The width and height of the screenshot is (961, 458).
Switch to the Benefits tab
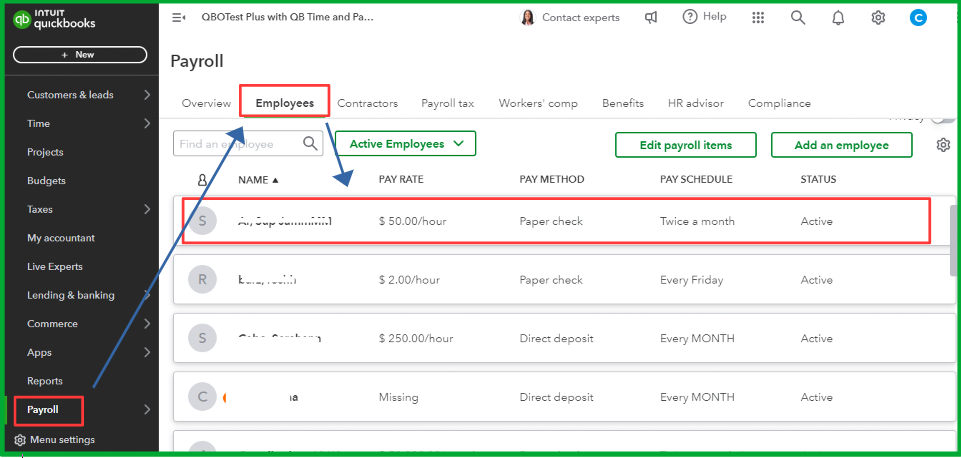tap(623, 104)
